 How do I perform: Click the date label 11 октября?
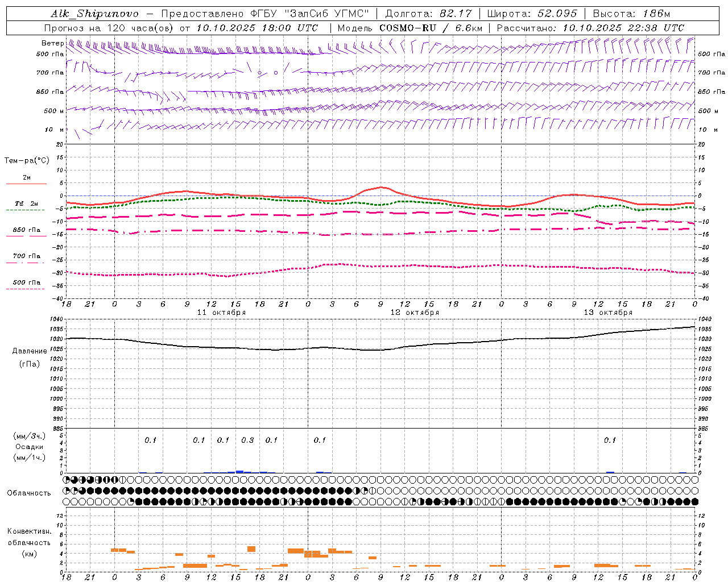221,312
